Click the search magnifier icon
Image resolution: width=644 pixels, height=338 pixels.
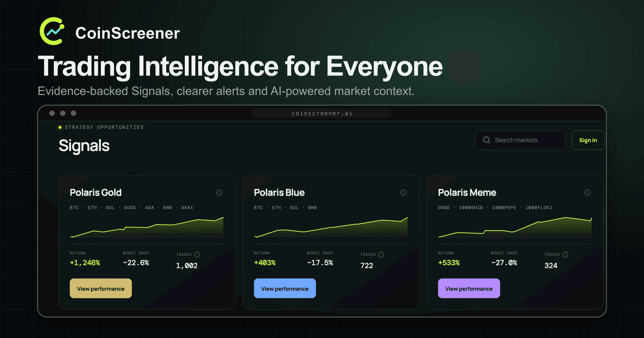pos(486,140)
